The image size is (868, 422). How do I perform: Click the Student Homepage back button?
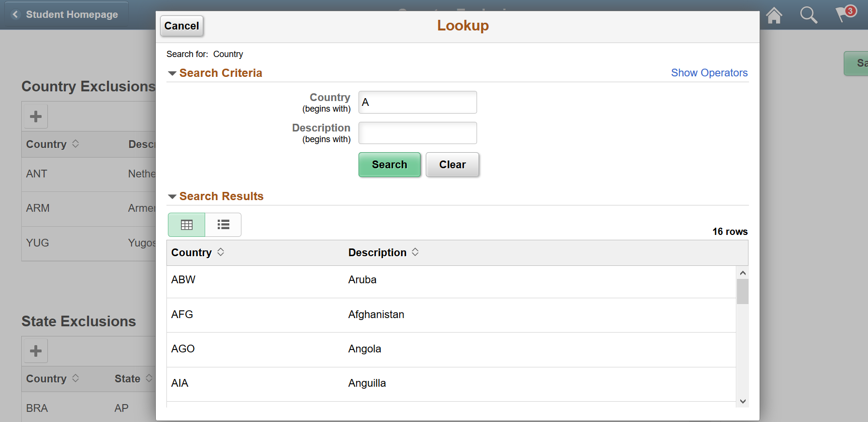pos(67,15)
